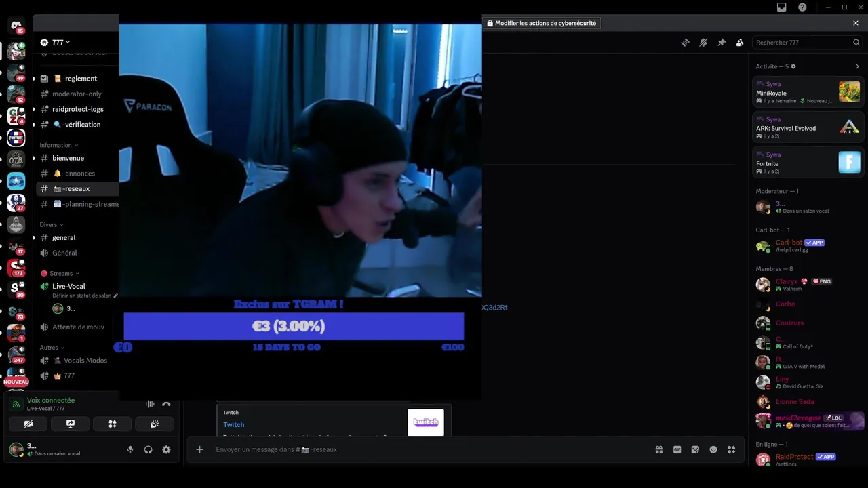868x488 pixels.
Task: Click the NOUVEAU unread indicator
Action: point(16,382)
